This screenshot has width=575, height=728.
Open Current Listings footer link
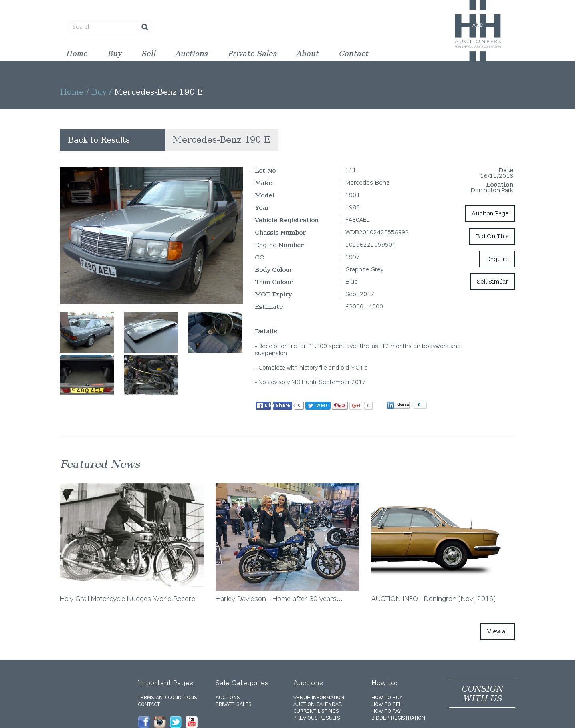[316, 711]
